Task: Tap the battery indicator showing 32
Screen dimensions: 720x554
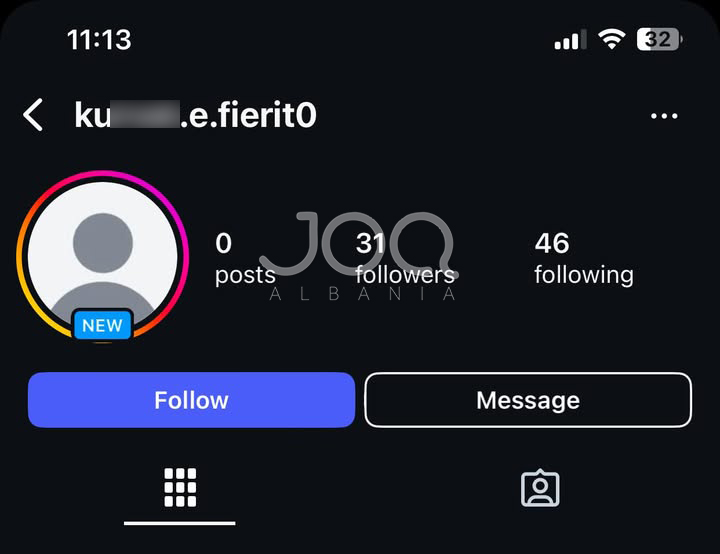Action: coord(659,40)
